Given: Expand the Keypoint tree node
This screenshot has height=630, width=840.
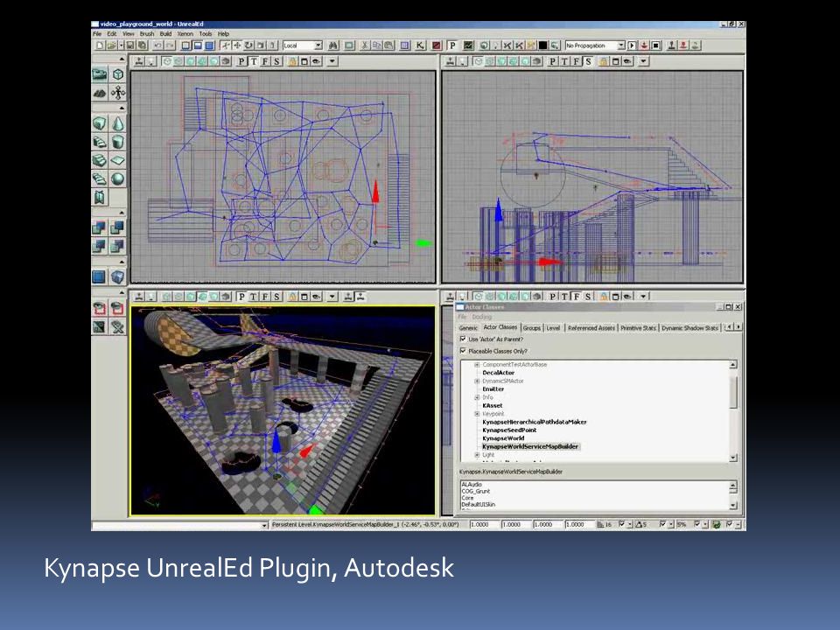Looking at the screenshot, I should (x=477, y=414).
